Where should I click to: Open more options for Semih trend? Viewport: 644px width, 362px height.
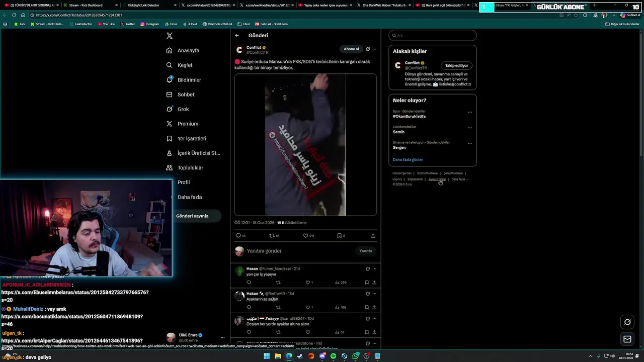point(470,128)
